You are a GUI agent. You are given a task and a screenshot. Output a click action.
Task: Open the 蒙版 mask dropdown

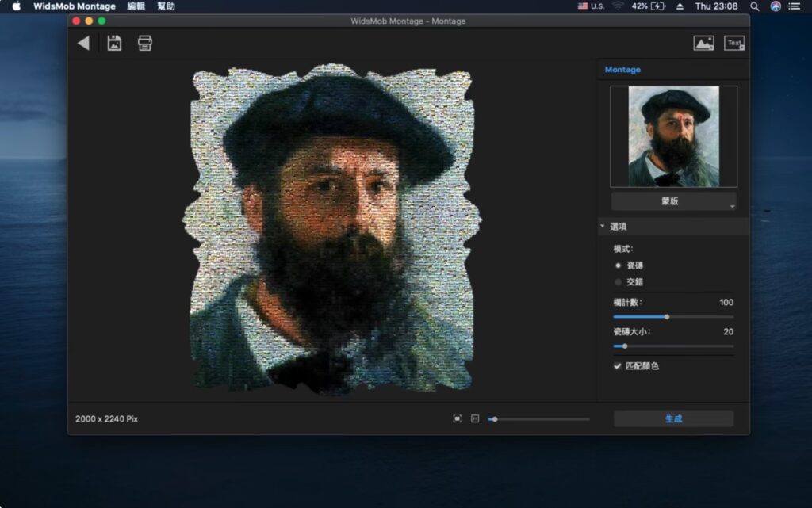672,201
